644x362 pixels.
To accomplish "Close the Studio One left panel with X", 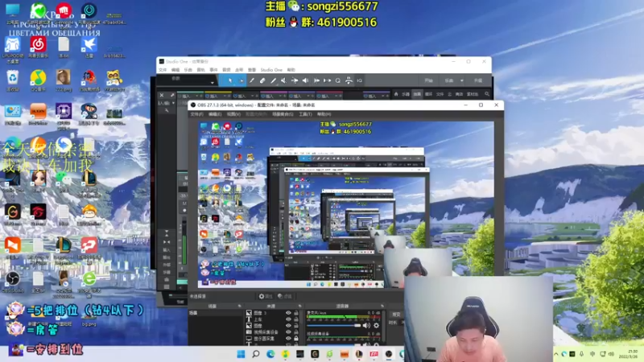I will (162, 95).
